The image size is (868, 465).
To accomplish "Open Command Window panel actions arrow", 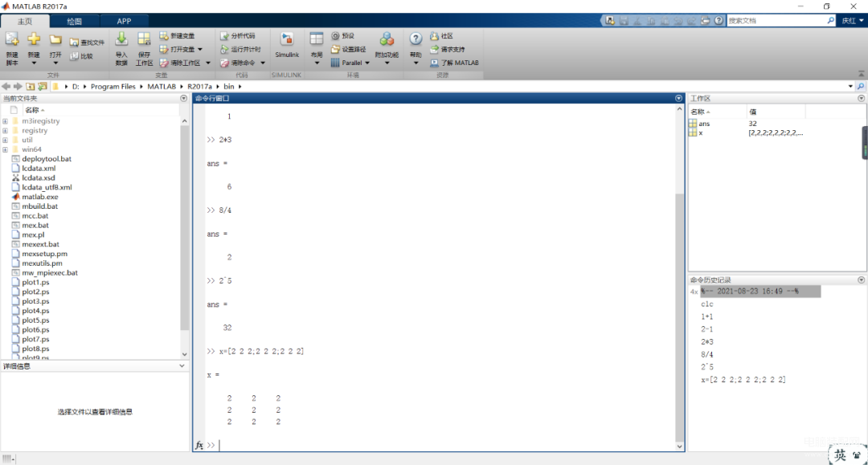I will (678, 99).
